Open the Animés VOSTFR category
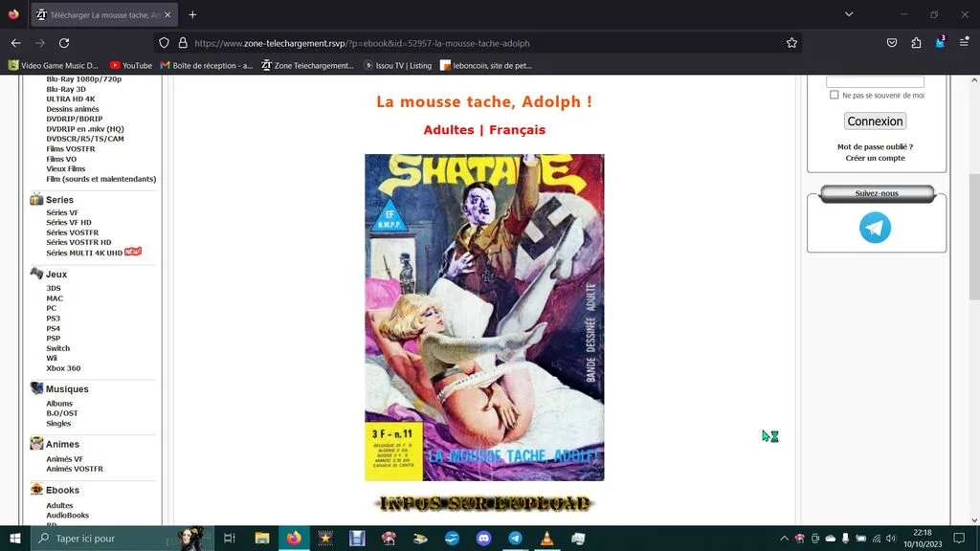The image size is (980, 551). click(75, 469)
